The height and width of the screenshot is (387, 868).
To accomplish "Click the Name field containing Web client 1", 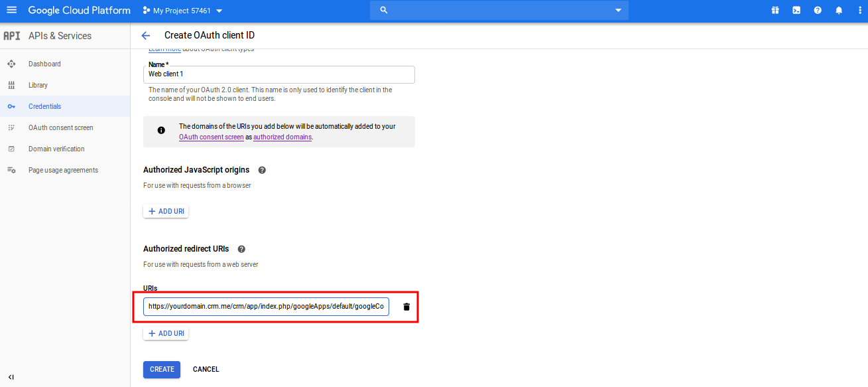I will pyautogui.click(x=279, y=74).
